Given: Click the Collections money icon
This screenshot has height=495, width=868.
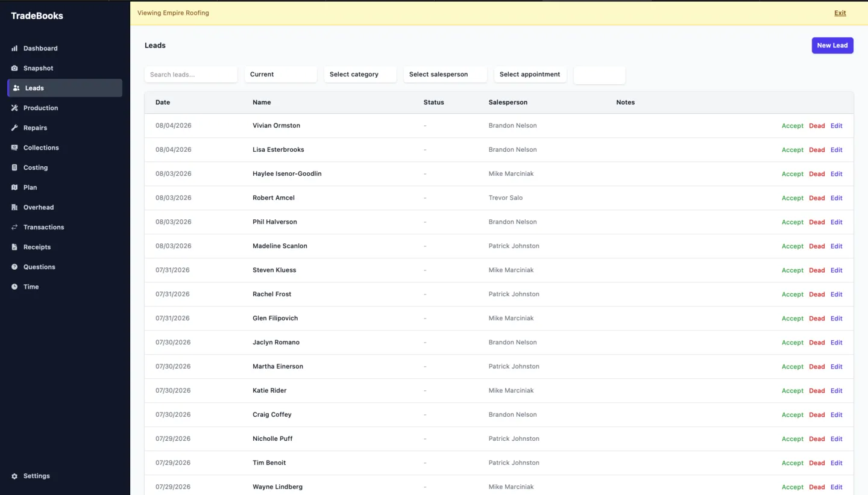Looking at the screenshot, I should tap(14, 148).
